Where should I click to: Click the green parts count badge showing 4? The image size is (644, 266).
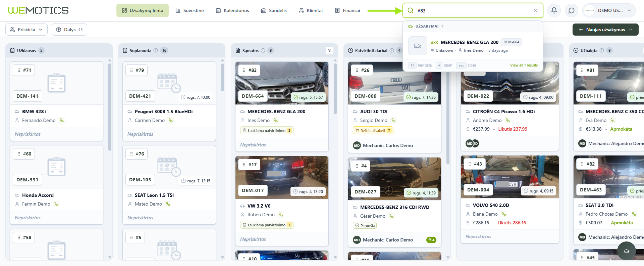tap(431, 240)
